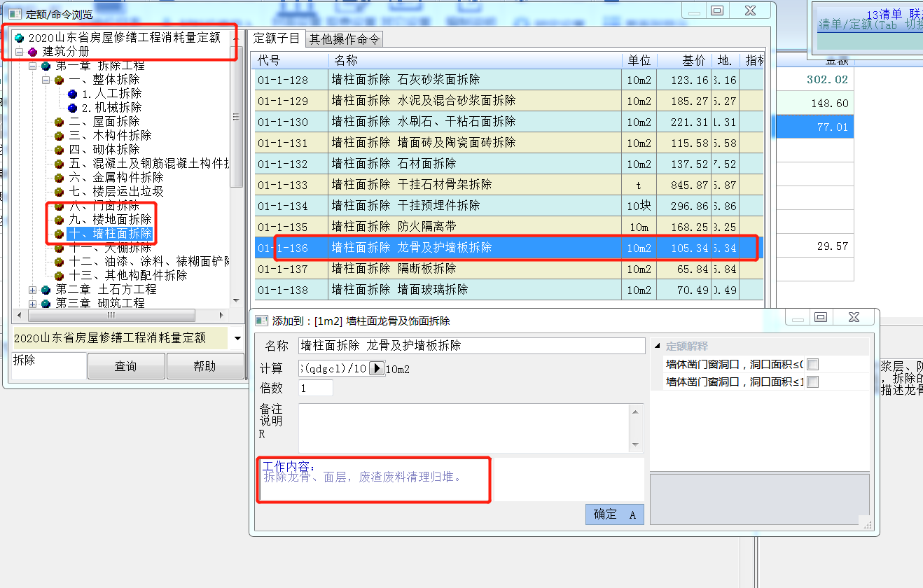Click the 基价 column header

coord(685,60)
